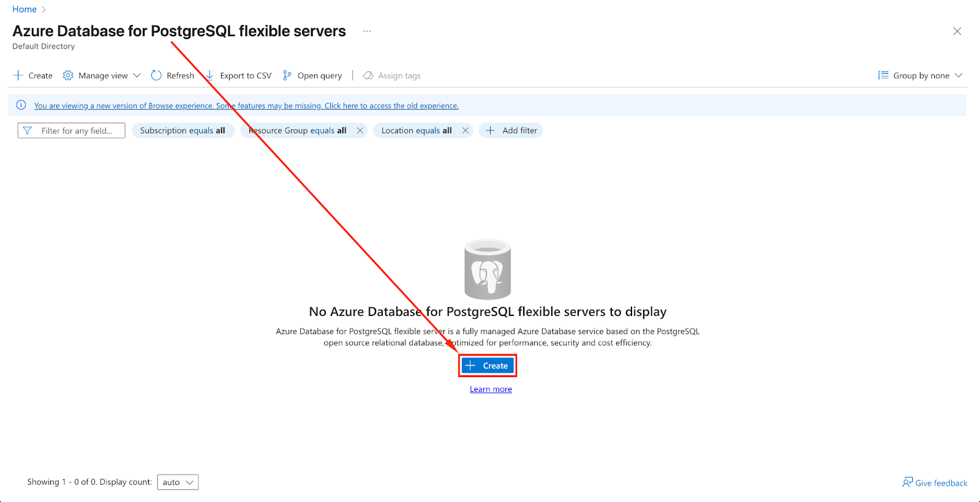Image resolution: width=980 pixels, height=502 pixels.
Task: Open the Location equals all filter
Action: click(417, 130)
